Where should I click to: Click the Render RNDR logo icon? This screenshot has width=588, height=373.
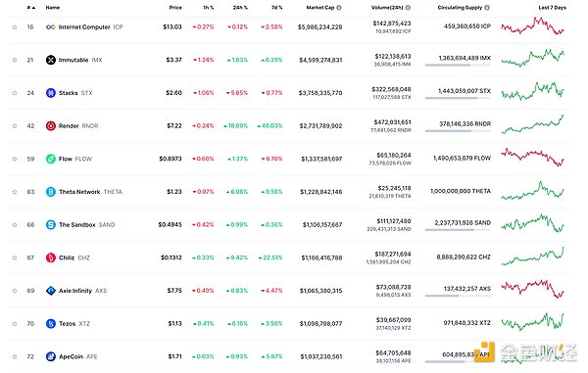point(51,126)
